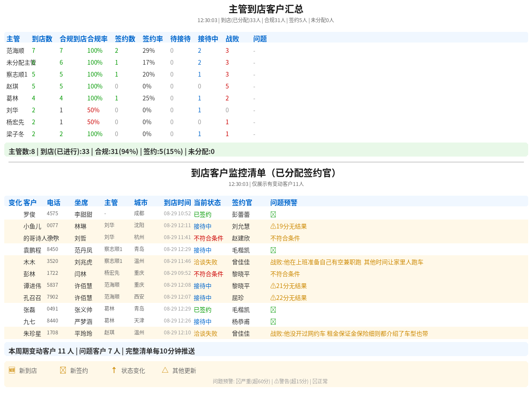This screenshot has height=405, width=532.
Task: Click the 签约官 column header
Action: (x=242, y=202)
